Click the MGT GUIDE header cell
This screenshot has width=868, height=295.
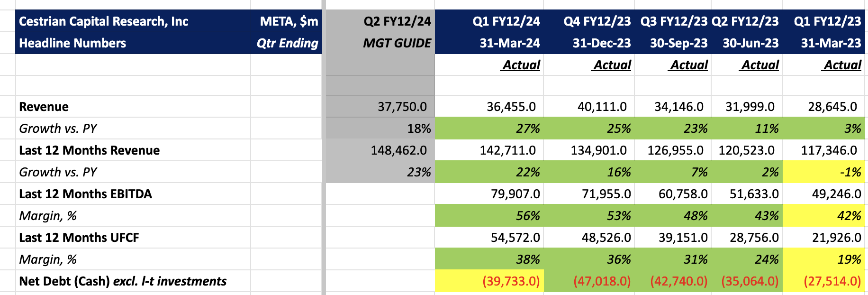coord(397,43)
